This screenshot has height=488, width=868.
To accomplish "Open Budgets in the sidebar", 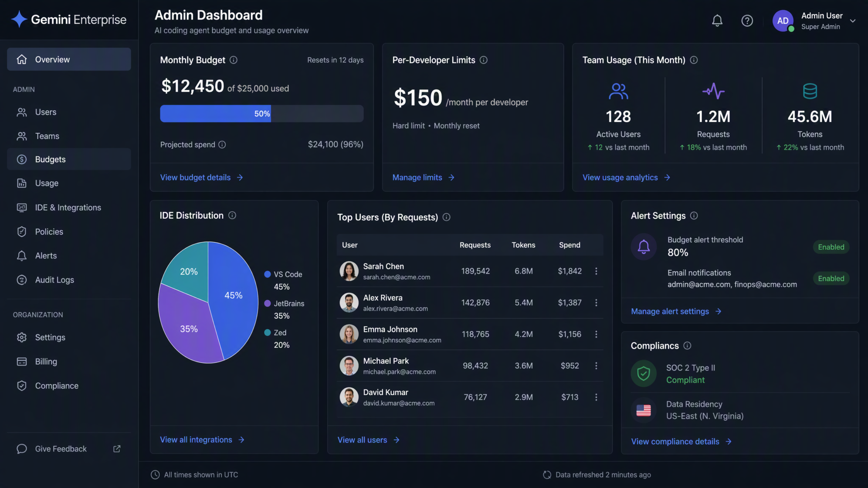I will [x=69, y=159].
